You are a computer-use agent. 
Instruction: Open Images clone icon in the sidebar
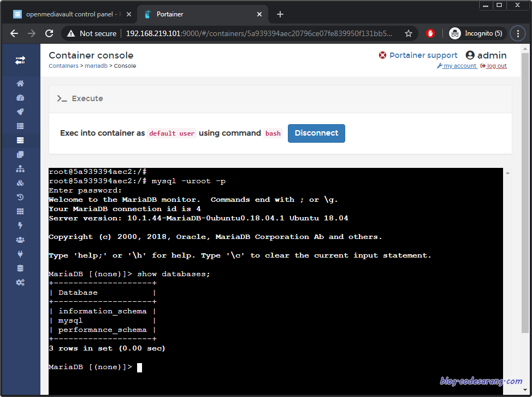(20, 155)
